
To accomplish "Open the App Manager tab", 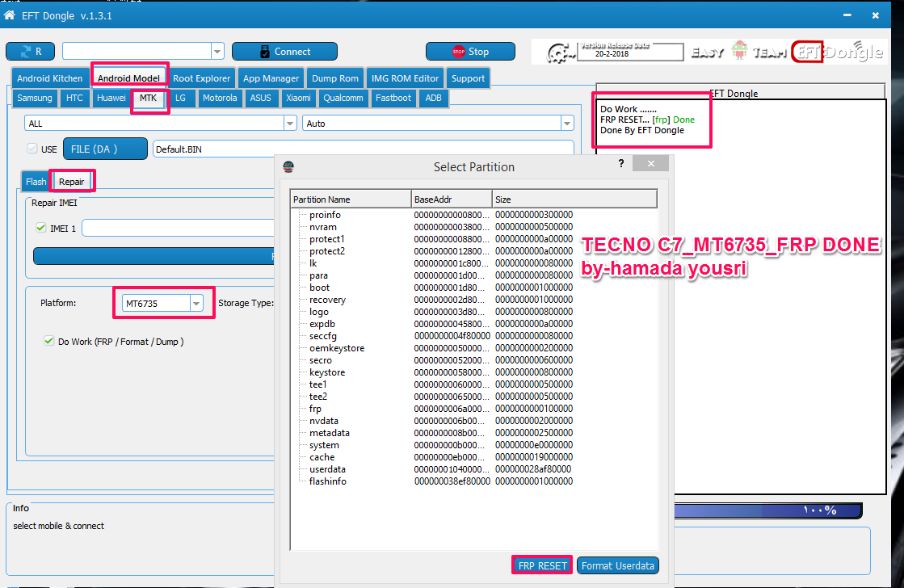I will tap(271, 78).
